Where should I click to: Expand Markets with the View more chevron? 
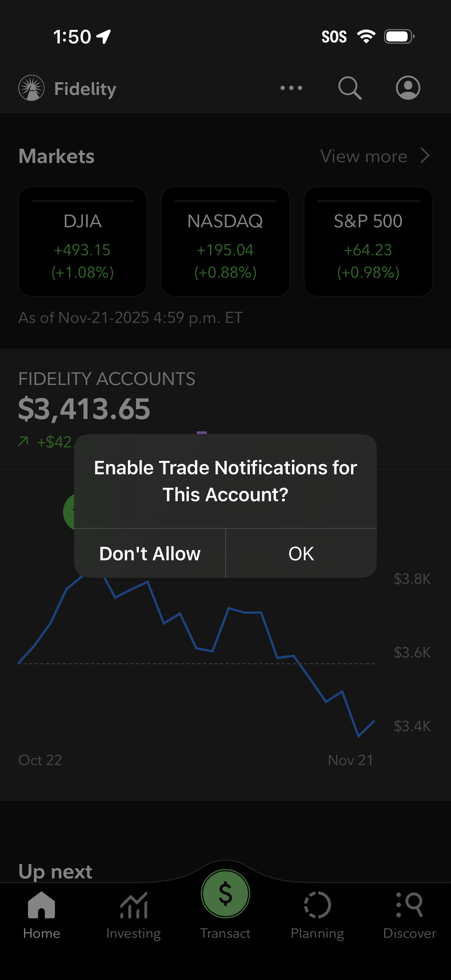(x=425, y=156)
